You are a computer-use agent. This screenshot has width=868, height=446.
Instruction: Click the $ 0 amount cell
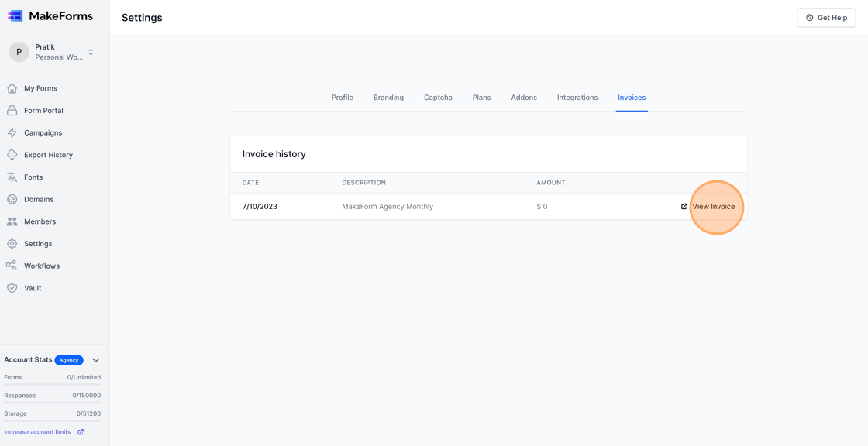coord(542,207)
